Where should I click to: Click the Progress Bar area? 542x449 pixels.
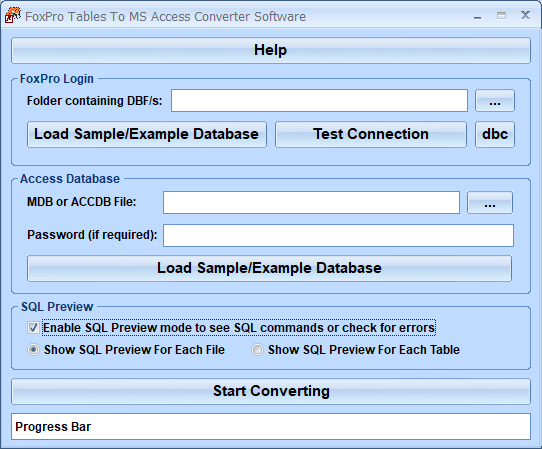tap(271, 427)
